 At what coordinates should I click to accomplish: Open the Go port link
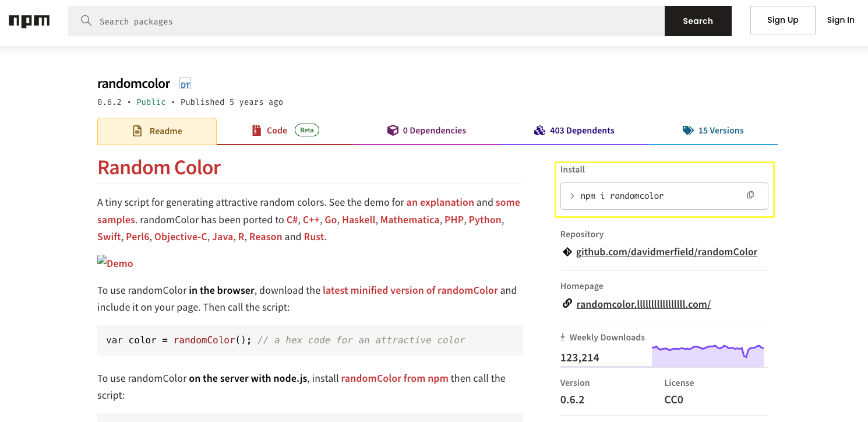pyautogui.click(x=331, y=220)
